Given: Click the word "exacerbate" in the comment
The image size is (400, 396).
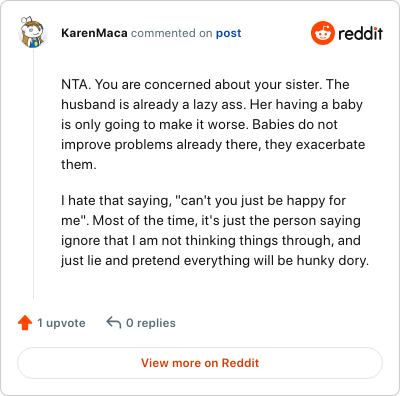Looking at the screenshot, I should tap(330, 145).
